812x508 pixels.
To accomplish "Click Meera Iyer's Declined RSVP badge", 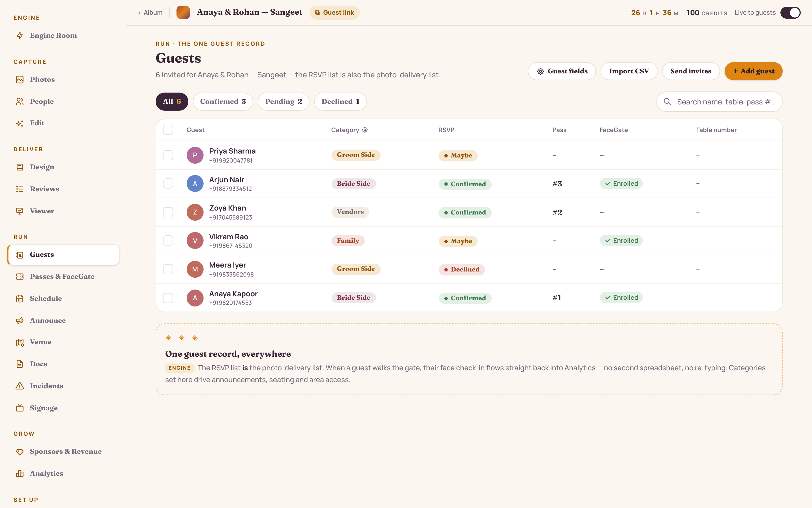I will click(x=461, y=270).
